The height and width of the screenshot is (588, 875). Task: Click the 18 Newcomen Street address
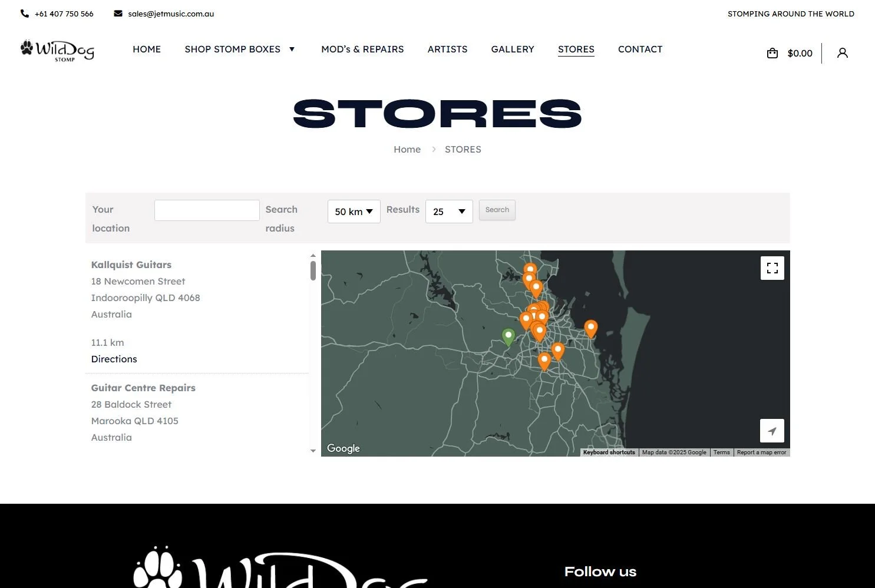point(138,281)
